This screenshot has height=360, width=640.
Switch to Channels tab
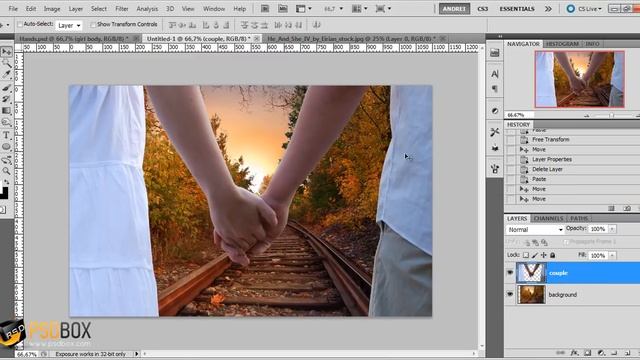point(548,218)
